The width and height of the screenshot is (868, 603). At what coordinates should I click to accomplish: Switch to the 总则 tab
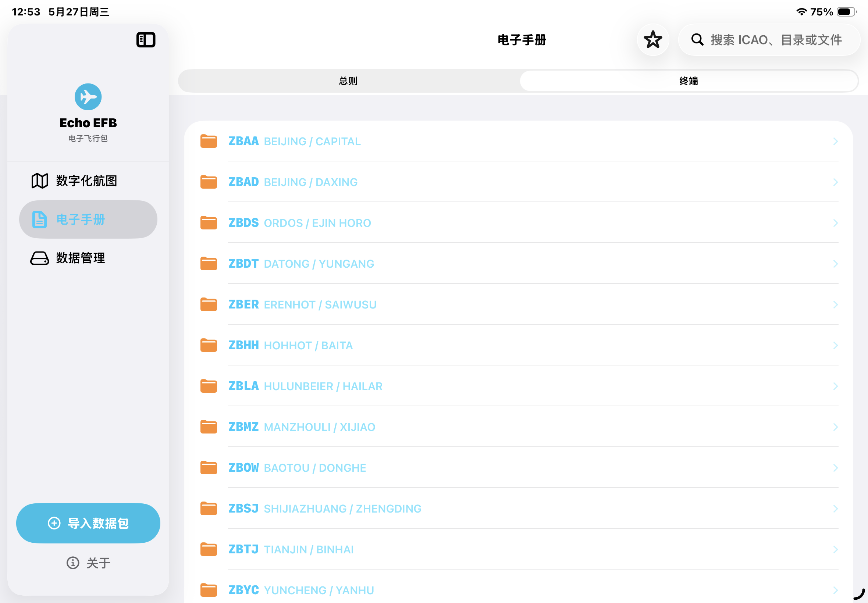[x=348, y=81]
